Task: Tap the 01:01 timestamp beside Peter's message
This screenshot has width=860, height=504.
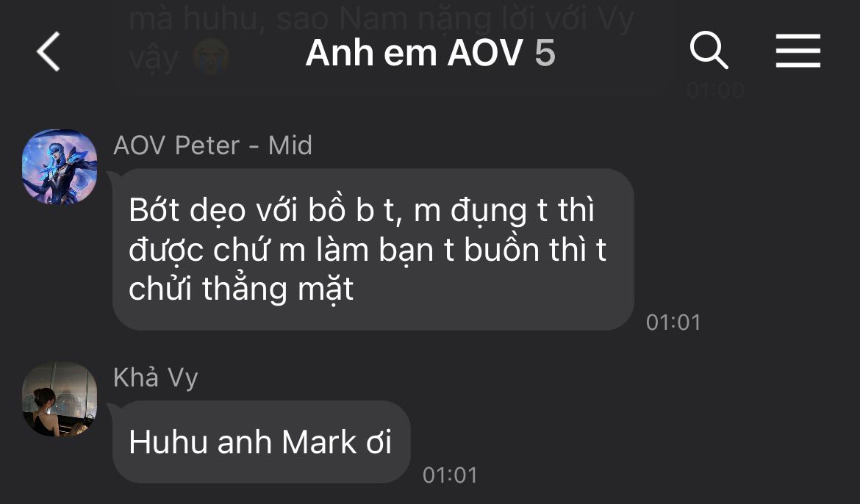Action: (x=673, y=323)
